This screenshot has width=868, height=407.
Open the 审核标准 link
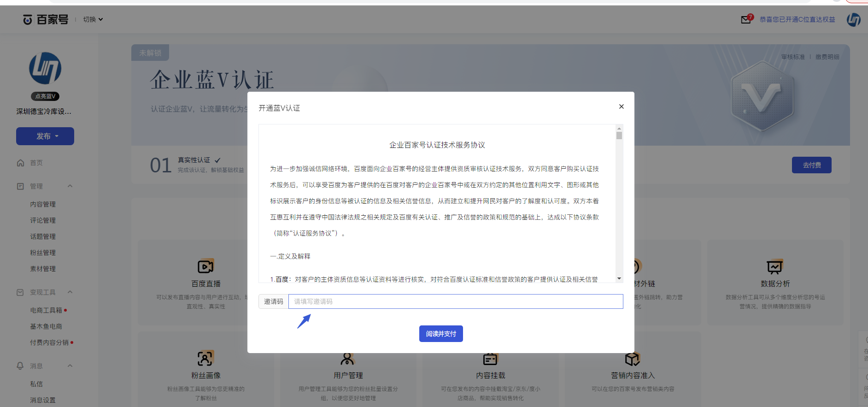[793, 57]
